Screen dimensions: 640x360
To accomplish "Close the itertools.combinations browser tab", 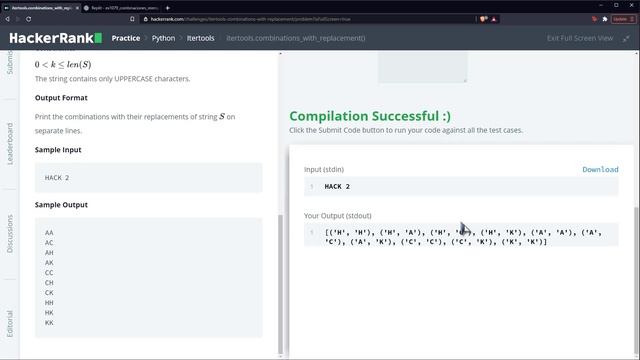I will 77,8.
